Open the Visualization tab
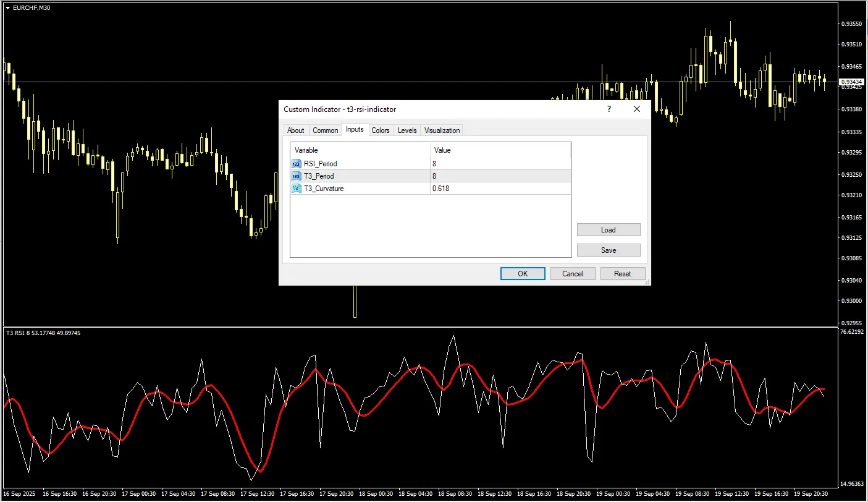Image resolution: width=868 pixels, height=502 pixels. pyautogui.click(x=442, y=130)
